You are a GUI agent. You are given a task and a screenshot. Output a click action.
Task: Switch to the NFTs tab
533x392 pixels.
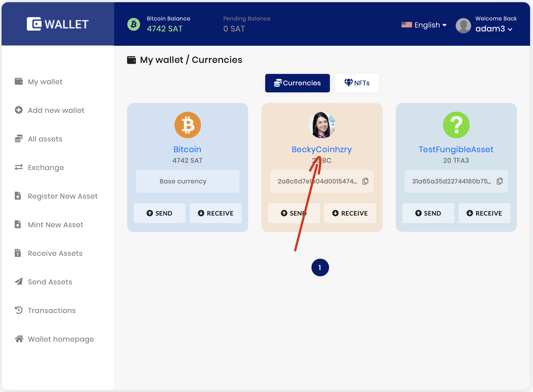click(357, 83)
